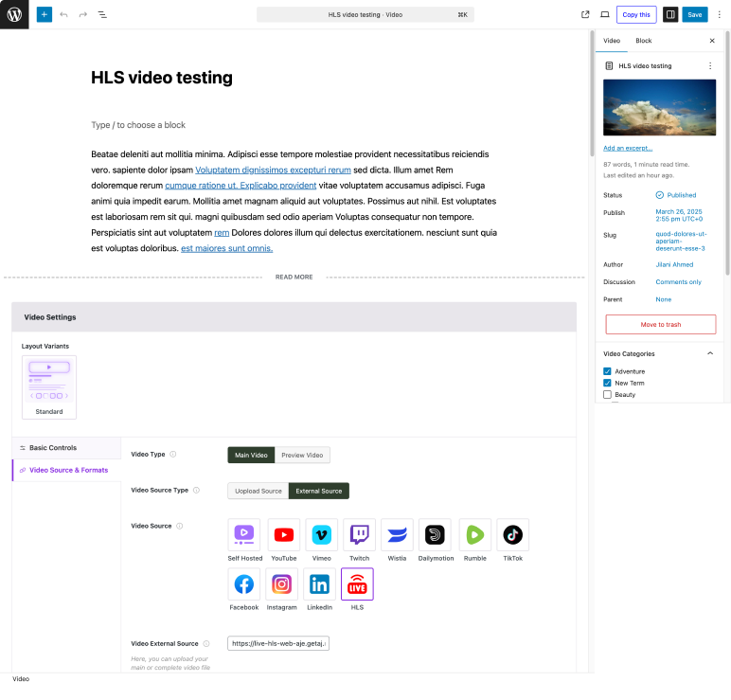
Task: Click the View post external icon
Action: [x=585, y=15]
